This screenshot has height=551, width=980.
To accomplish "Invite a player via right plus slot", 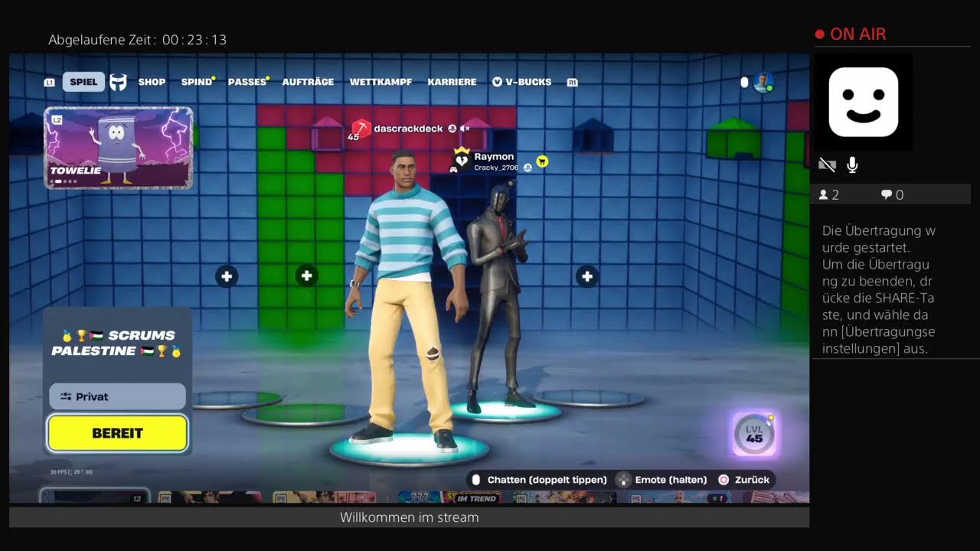I will tap(587, 275).
